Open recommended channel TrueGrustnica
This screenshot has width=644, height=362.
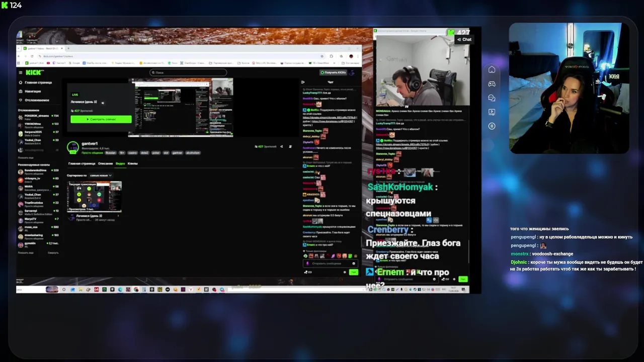38,204
